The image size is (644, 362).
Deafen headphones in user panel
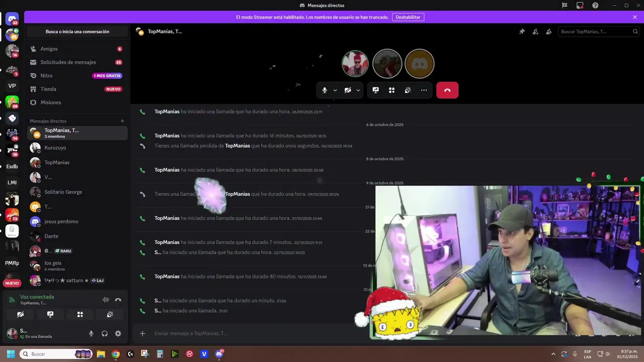pyautogui.click(x=105, y=333)
